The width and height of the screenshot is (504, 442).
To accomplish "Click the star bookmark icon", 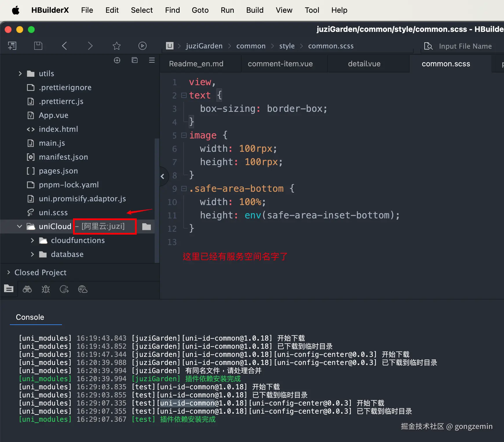I will [116, 46].
